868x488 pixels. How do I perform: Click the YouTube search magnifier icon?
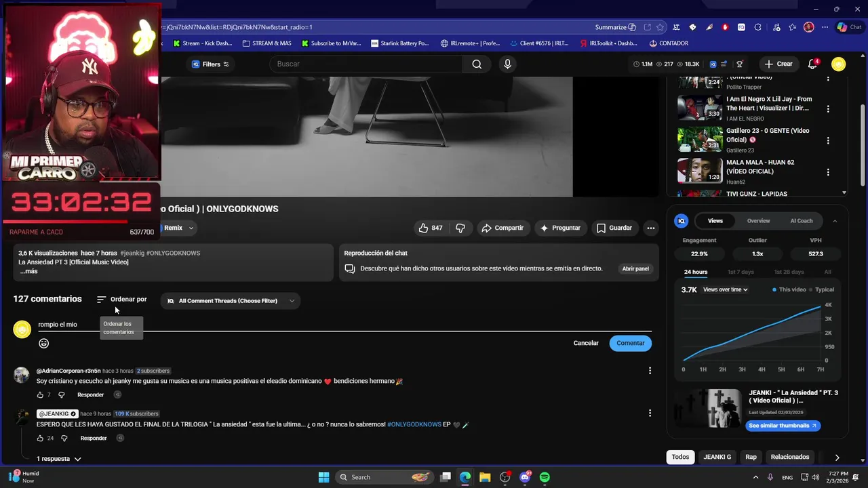[477, 64]
